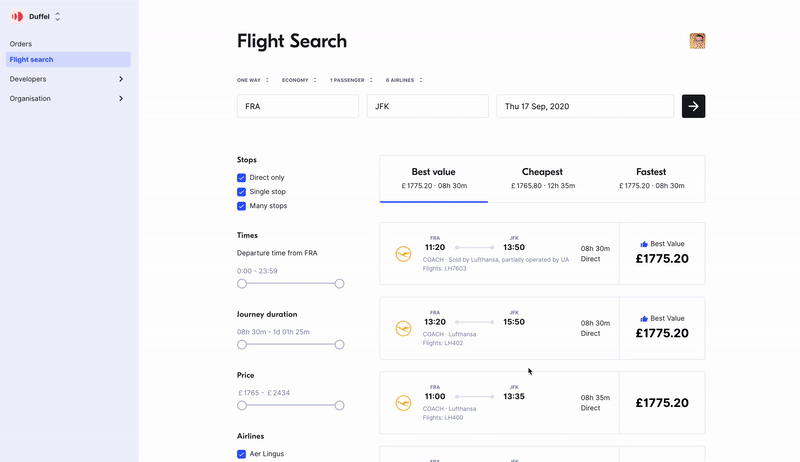Toggle the Single stop checkbox
800x462 pixels.
[241, 192]
